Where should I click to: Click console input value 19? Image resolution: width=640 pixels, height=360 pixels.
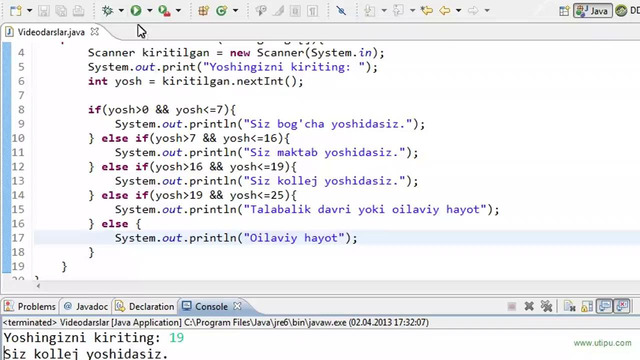click(x=176, y=338)
